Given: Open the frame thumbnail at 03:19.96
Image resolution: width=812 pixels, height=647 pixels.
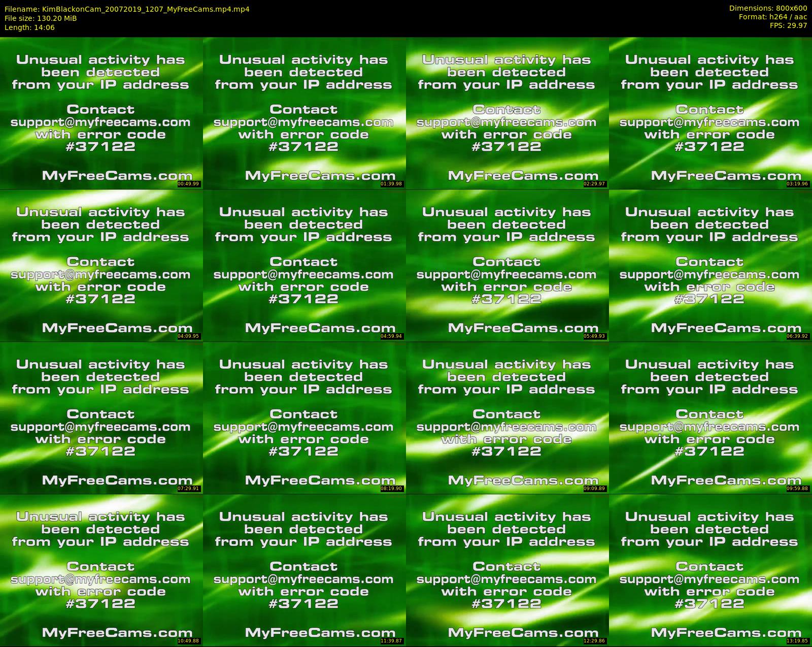Looking at the screenshot, I should 710,113.
